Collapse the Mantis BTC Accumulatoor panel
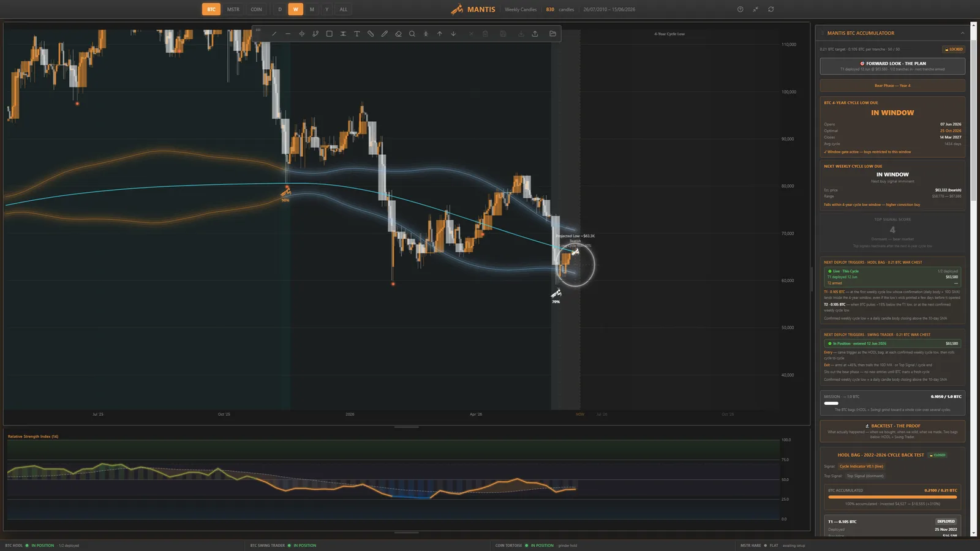This screenshot has height=551, width=980. click(962, 33)
